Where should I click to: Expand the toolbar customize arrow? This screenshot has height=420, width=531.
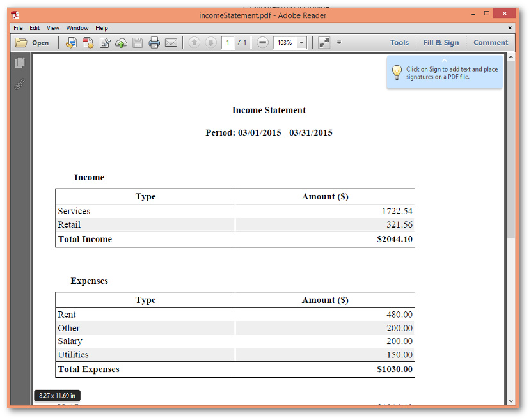point(339,43)
